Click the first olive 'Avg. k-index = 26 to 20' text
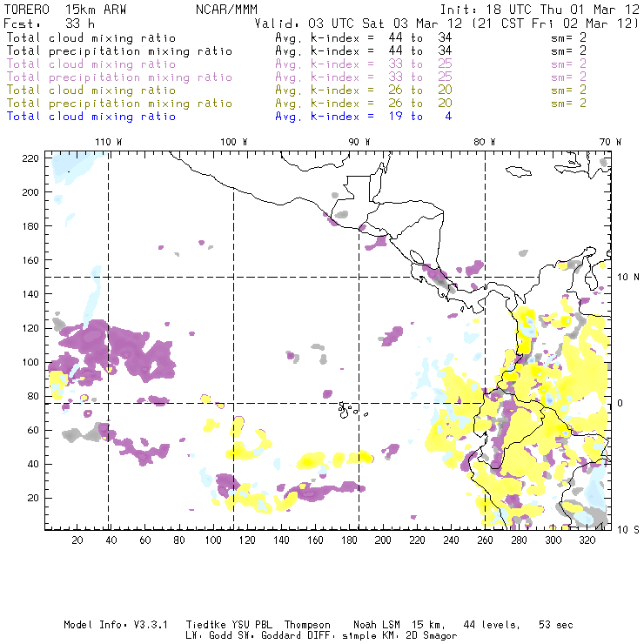 (364, 91)
